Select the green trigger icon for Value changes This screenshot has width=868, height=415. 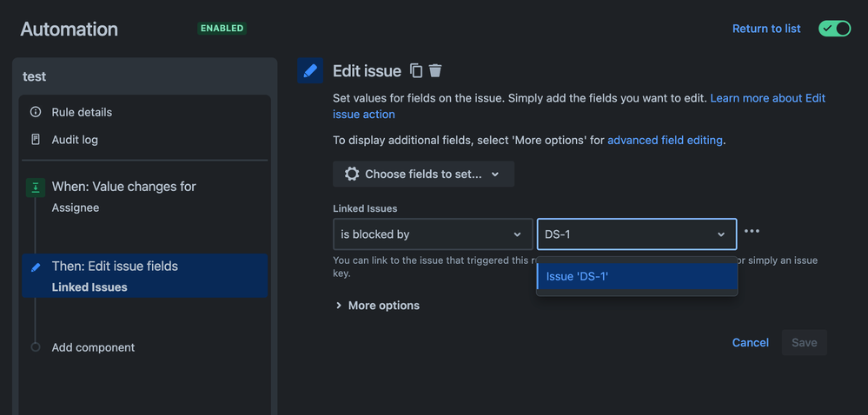36,188
